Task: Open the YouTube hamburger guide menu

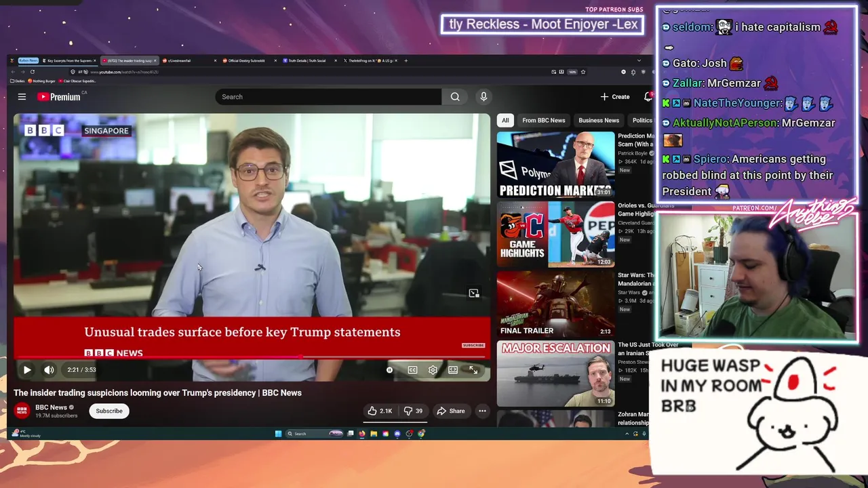Action: coord(22,97)
